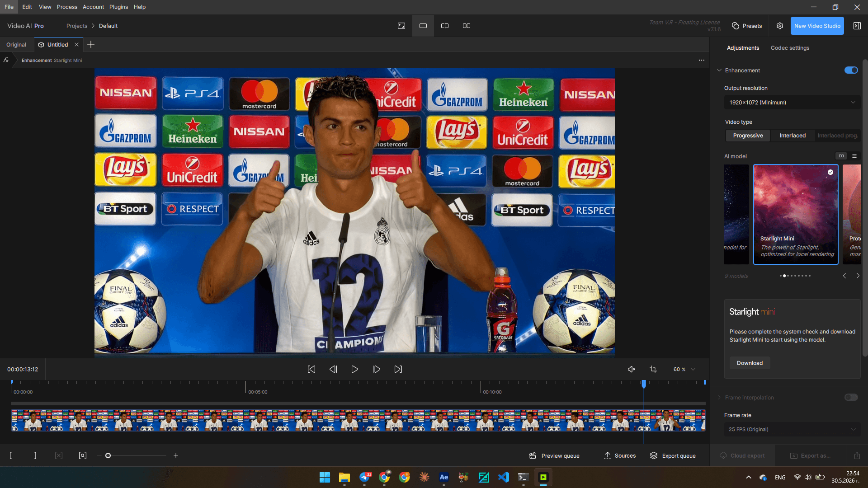Click the adjustments panel vertical scrollbar
Viewport: 868px width, 488px height.
(x=865, y=208)
